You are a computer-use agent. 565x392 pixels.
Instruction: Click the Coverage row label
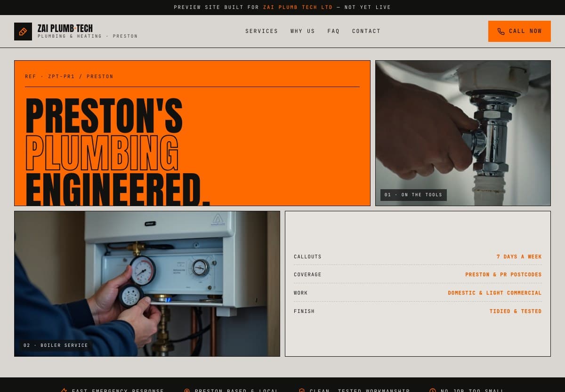click(x=307, y=274)
